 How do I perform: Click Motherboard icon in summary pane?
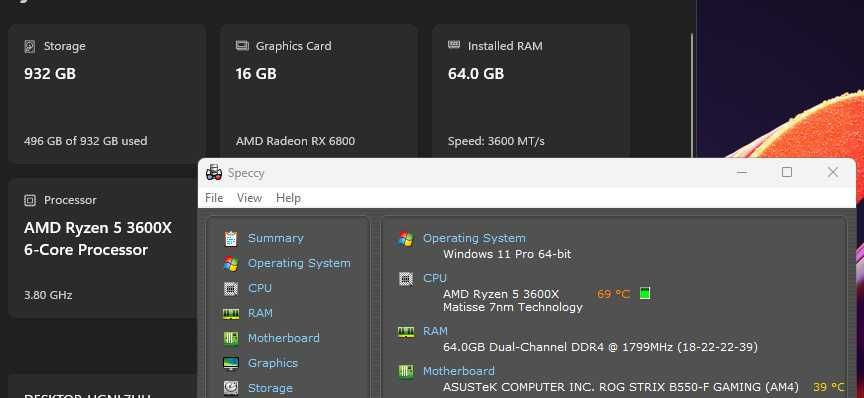click(x=406, y=372)
